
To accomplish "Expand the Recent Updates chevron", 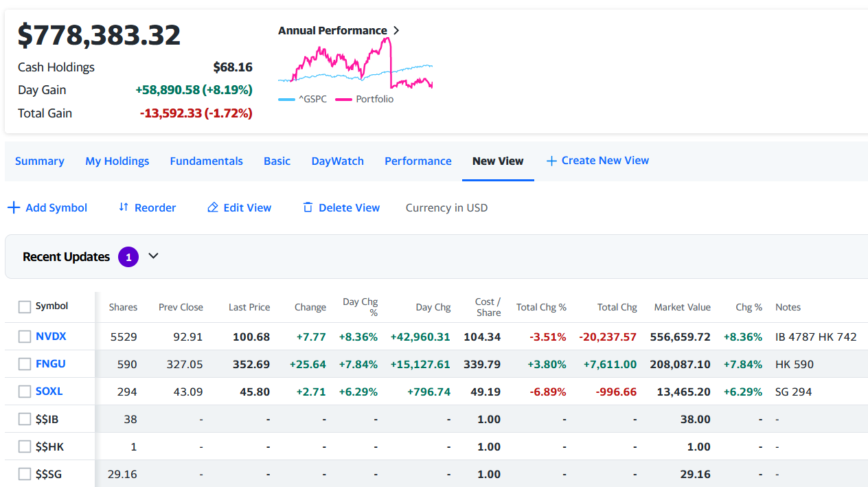I will [x=153, y=256].
